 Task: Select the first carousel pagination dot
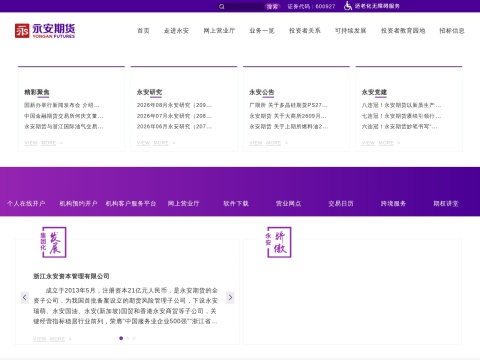[x=121, y=338]
